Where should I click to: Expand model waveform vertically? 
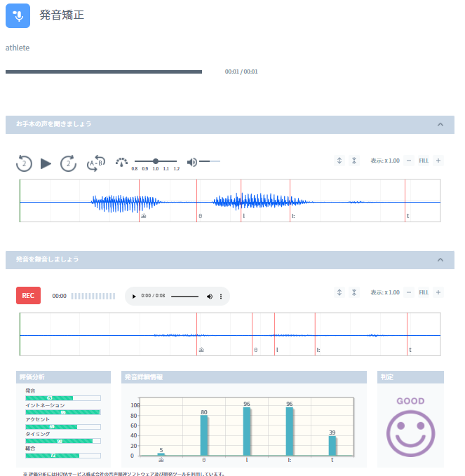pyautogui.click(x=339, y=161)
